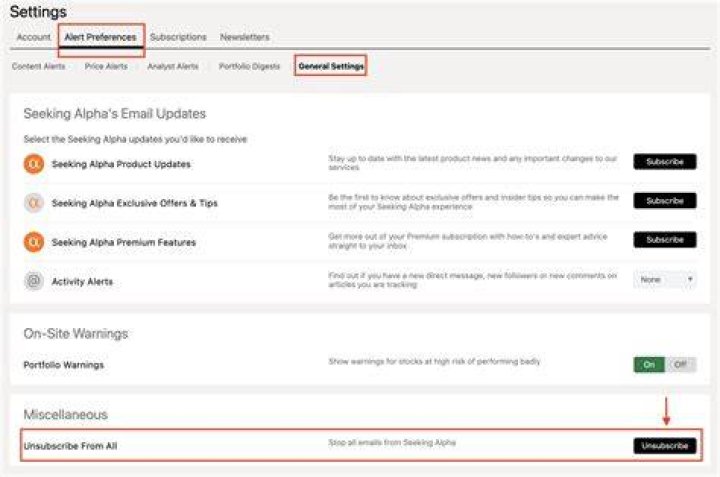Open the Price Alerts sub-tab
The width and height of the screenshot is (720, 477).
[106, 66]
